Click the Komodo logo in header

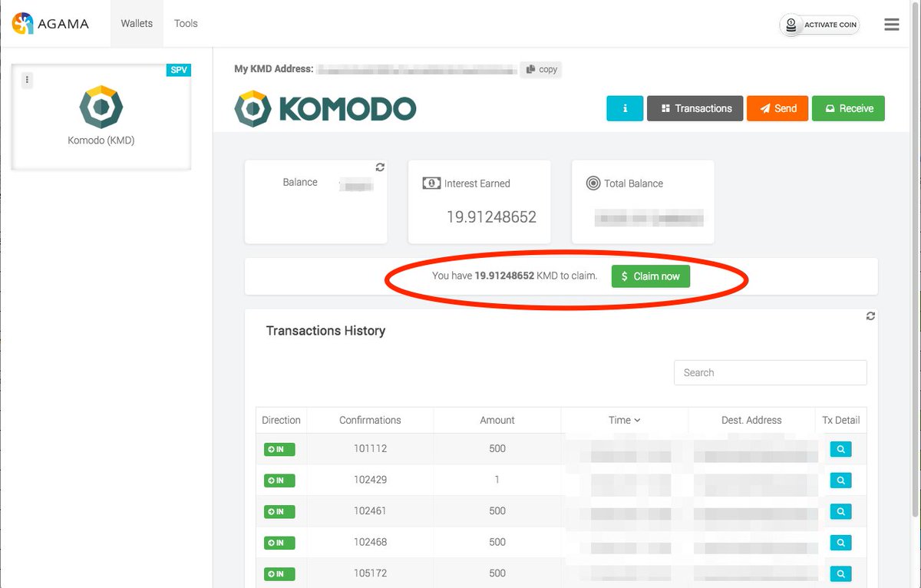pos(325,108)
